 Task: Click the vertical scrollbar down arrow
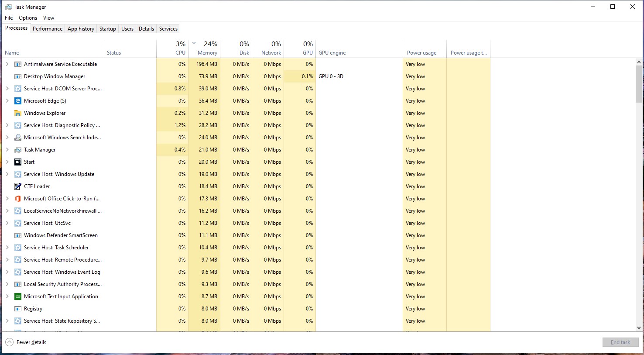639,328
